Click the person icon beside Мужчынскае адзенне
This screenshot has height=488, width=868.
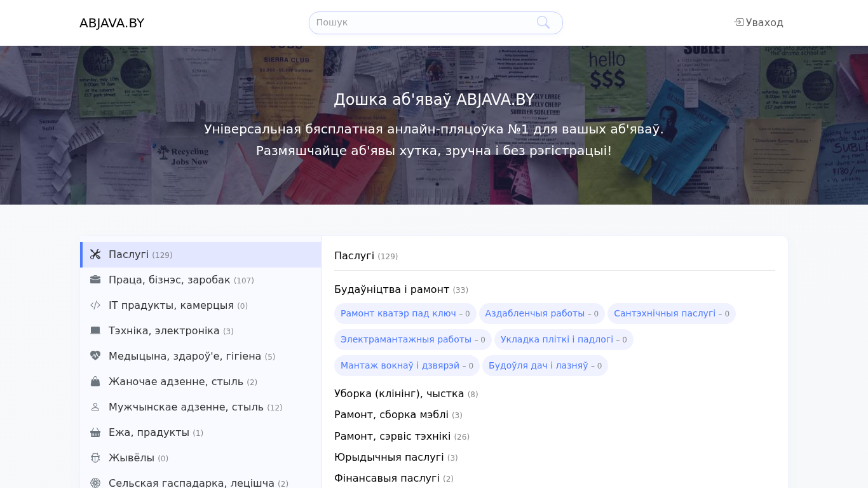pyautogui.click(x=95, y=407)
